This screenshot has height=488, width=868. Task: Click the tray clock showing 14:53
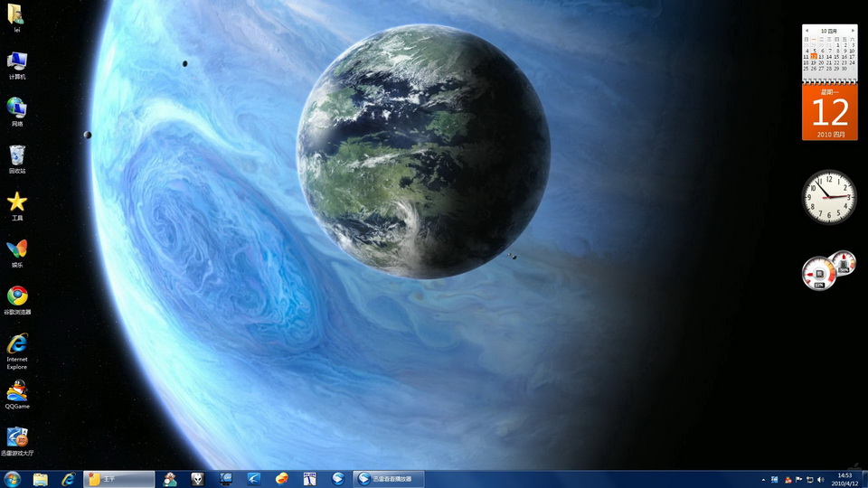pyautogui.click(x=844, y=479)
